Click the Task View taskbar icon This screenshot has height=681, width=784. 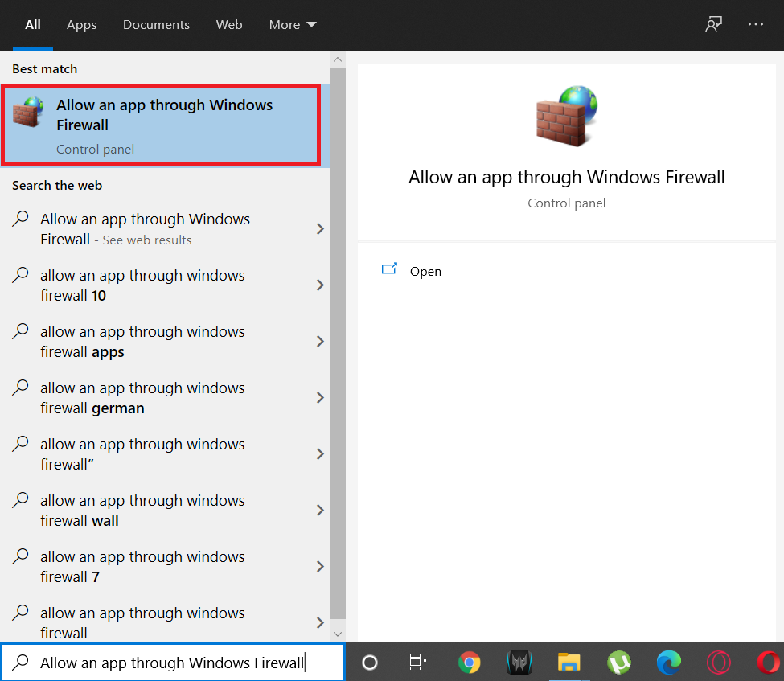[x=417, y=663]
